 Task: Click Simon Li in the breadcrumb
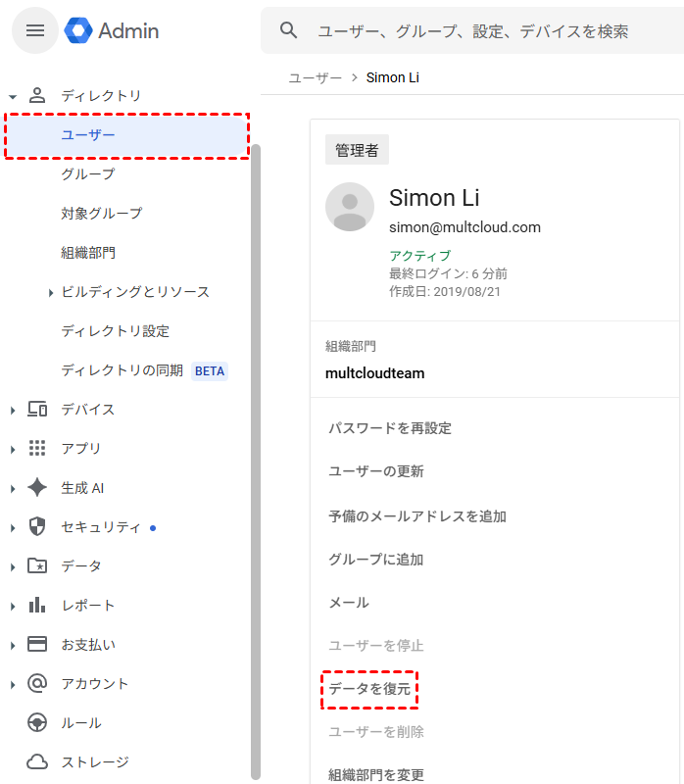393,77
